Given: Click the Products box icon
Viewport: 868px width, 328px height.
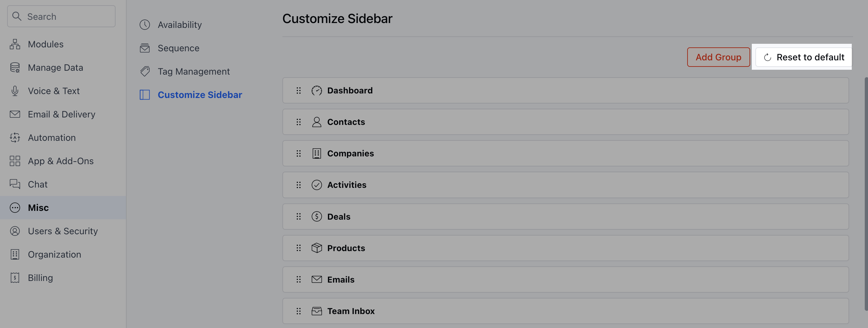Looking at the screenshot, I should click(316, 248).
